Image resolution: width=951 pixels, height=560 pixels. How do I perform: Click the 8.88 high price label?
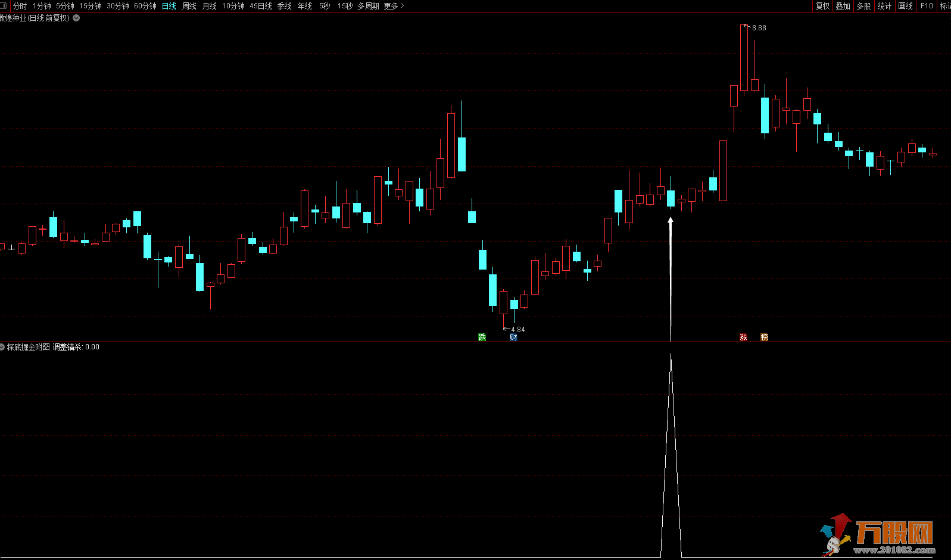(x=759, y=28)
